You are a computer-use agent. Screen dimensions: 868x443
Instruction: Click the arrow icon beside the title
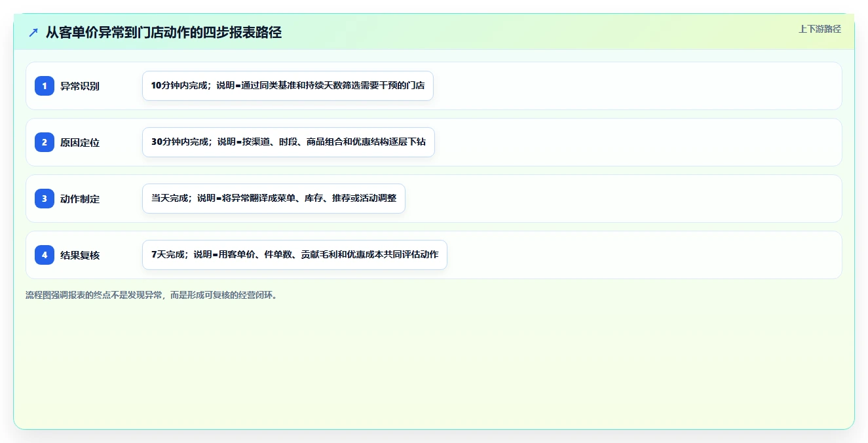(x=33, y=32)
